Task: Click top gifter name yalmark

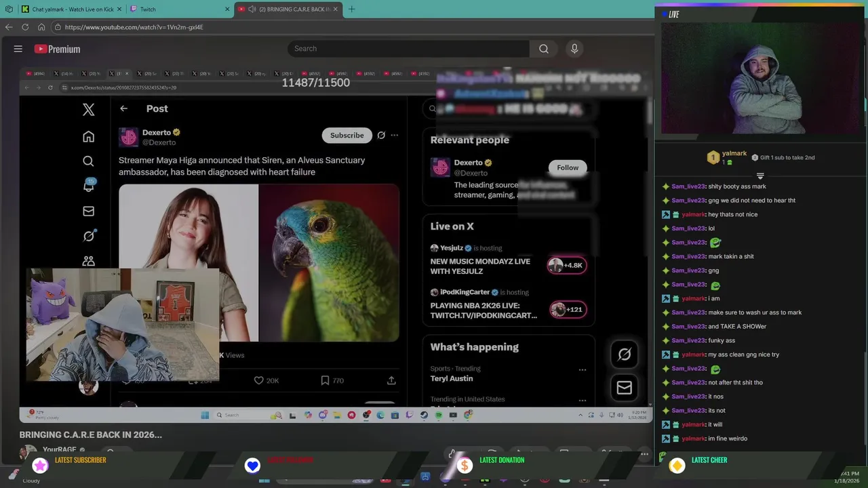Action: (734, 154)
